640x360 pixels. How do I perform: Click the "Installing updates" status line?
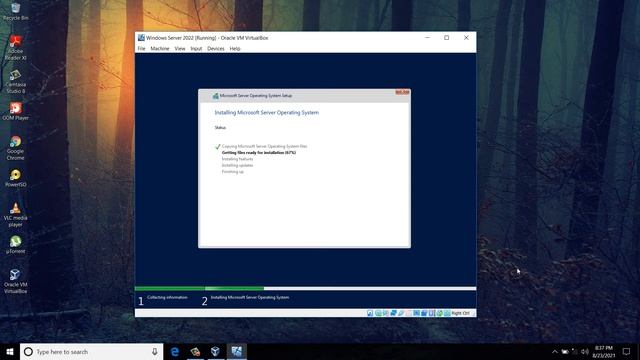pos(237,165)
